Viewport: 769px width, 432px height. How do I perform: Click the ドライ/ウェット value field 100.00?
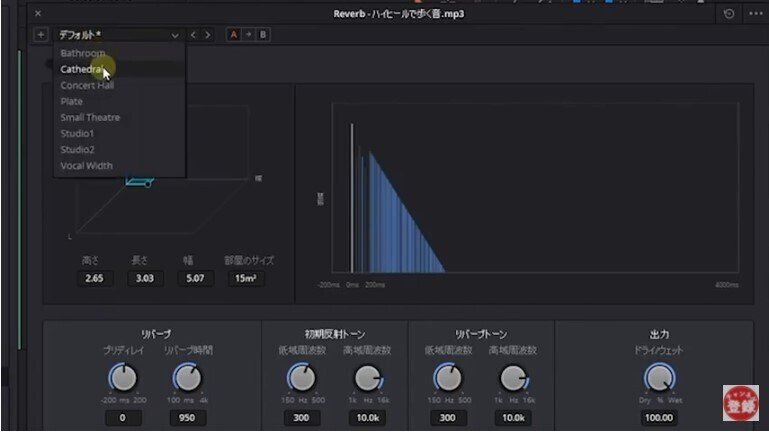659,418
